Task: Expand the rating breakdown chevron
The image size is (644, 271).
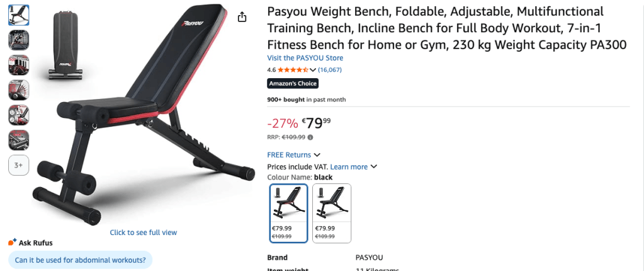Action: (x=313, y=70)
